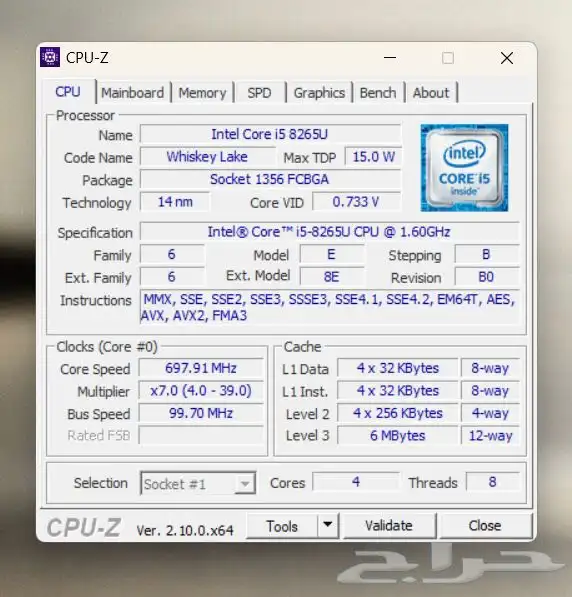572x597 pixels.
Task: Open the SPD tab
Action: pos(259,93)
